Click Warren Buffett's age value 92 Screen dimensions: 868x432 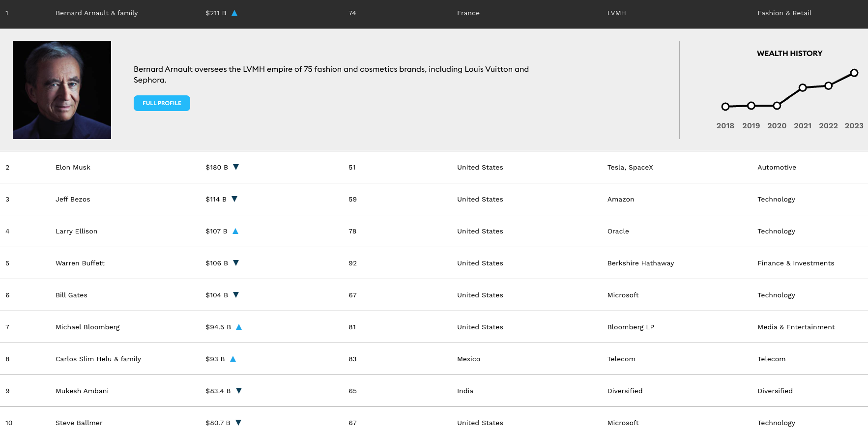[x=352, y=263]
